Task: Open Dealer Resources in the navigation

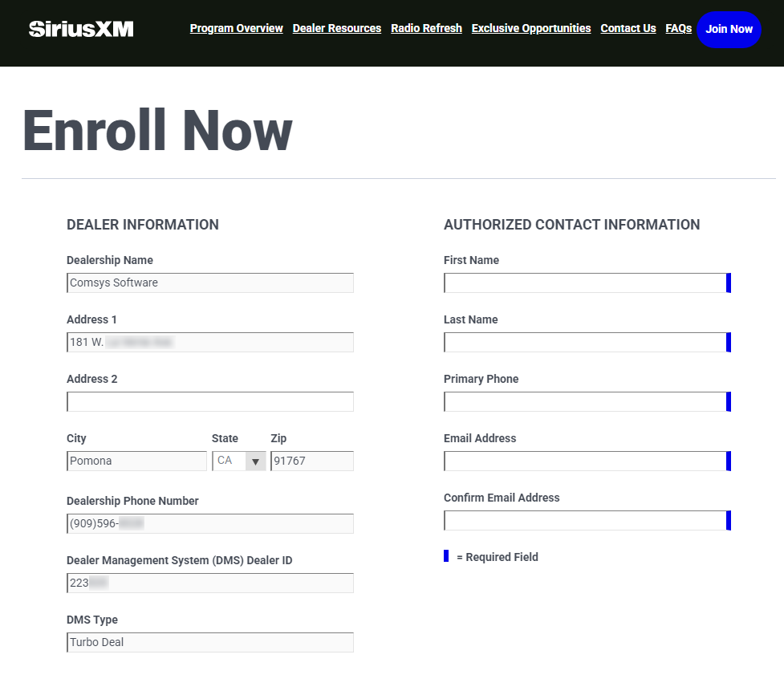Action: (337, 29)
